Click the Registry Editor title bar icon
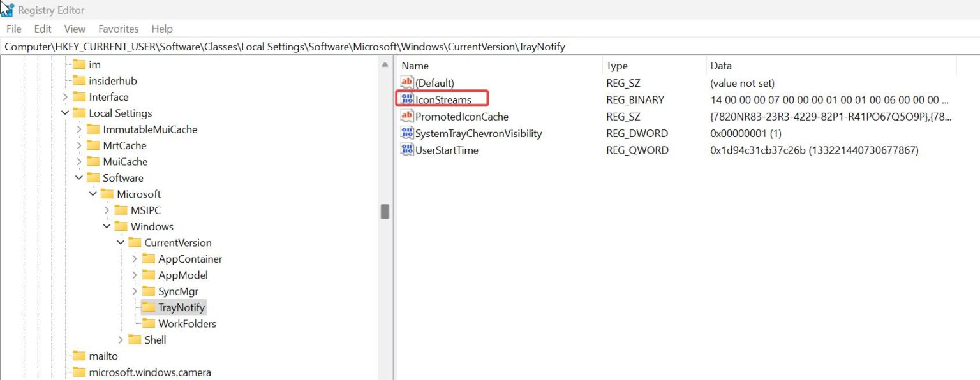Viewport: 980px width, 380px height. [8, 9]
